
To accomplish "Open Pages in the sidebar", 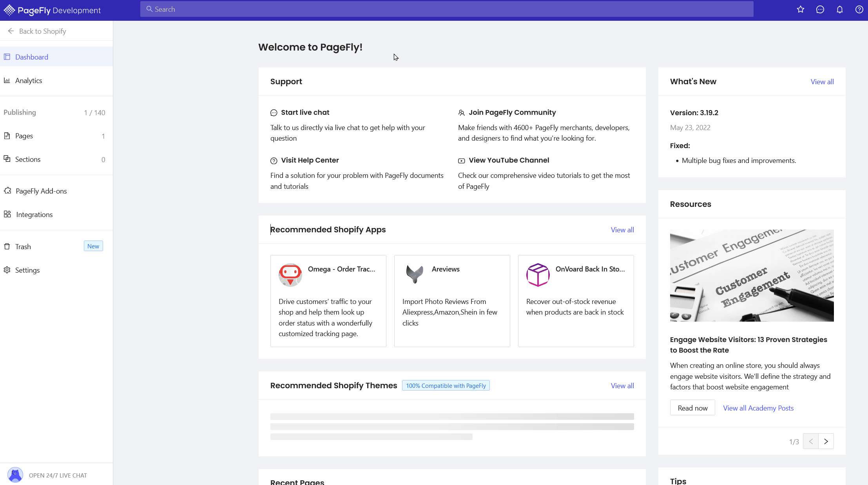I will (56, 136).
